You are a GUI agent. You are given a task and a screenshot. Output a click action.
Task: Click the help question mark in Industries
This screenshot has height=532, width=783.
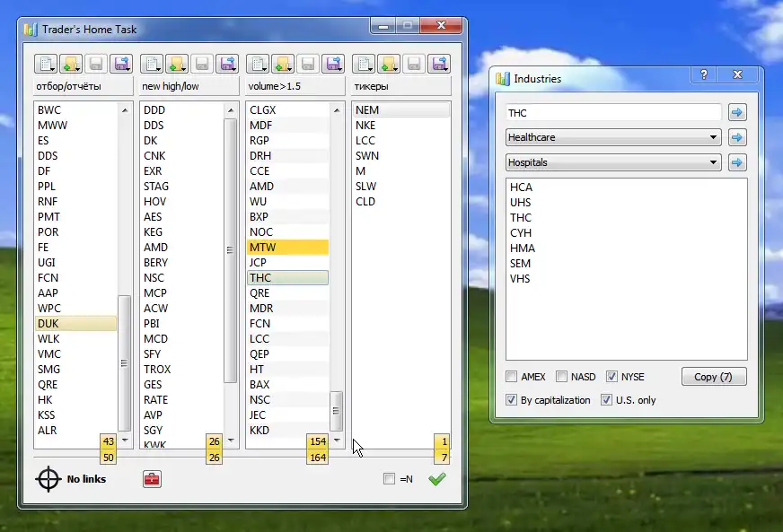[704, 74]
